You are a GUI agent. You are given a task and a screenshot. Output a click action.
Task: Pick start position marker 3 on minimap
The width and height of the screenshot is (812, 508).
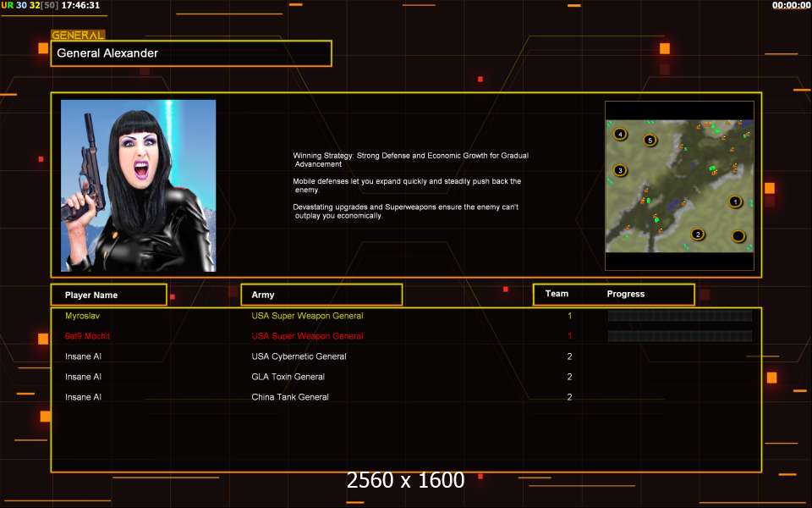coord(620,170)
